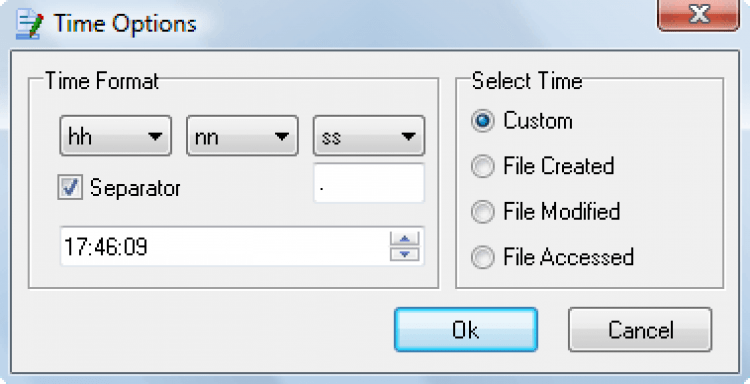Choose the File Modified radio option

(482, 212)
